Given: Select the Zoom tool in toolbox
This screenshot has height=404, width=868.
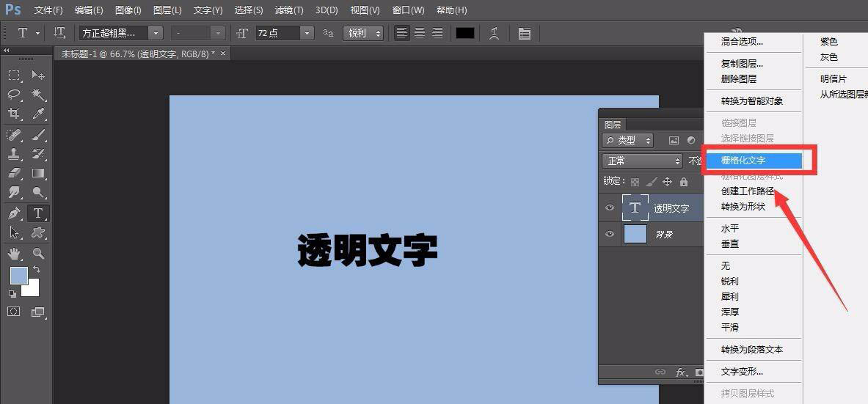Looking at the screenshot, I should tap(38, 254).
